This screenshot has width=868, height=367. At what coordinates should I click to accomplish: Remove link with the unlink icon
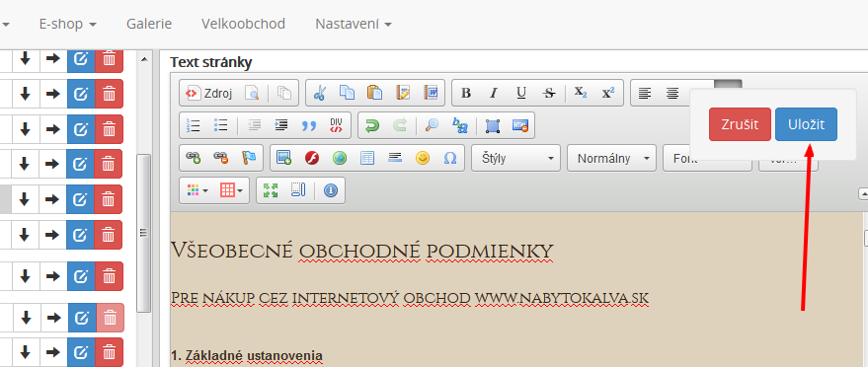(221, 158)
